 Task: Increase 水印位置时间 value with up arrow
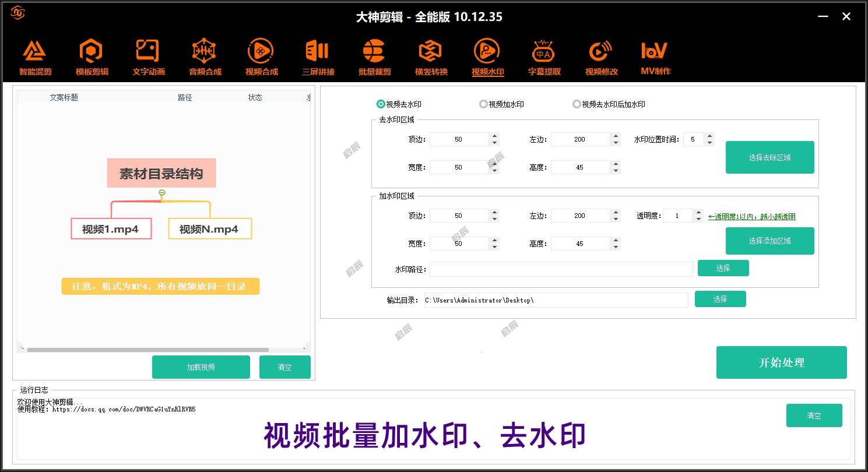coord(709,136)
